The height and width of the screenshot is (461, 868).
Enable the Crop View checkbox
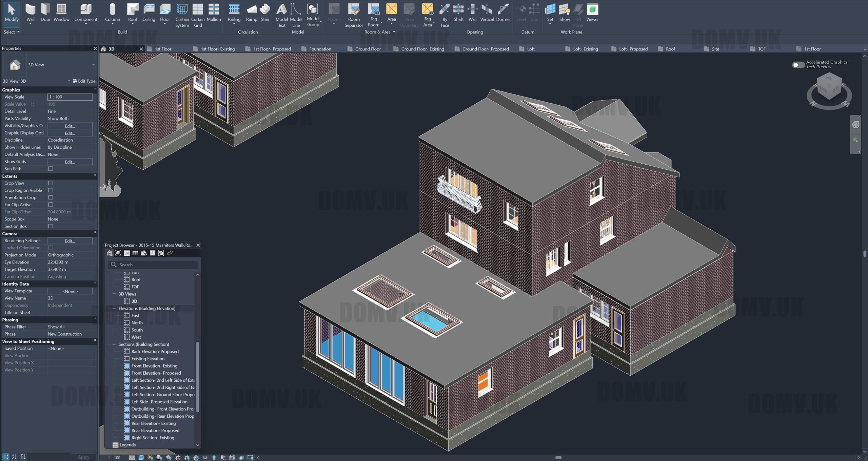[x=51, y=183]
